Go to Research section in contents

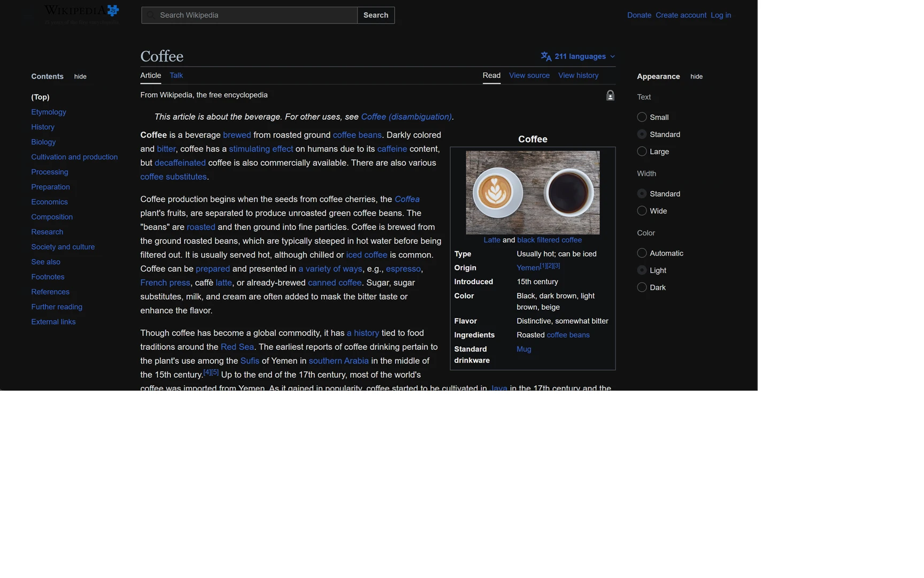pyautogui.click(x=47, y=232)
